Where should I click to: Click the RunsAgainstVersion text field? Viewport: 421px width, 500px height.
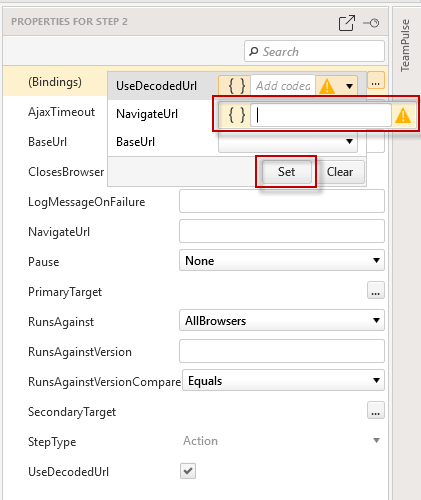(x=282, y=351)
